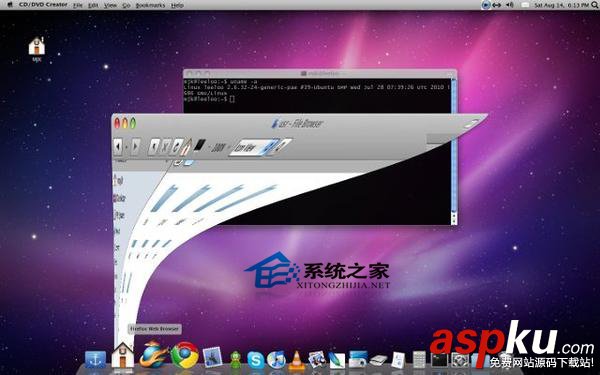Open the Mail stamp icon in dock
The width and height of the screenshot is (600, 375).
click(212, 358)
